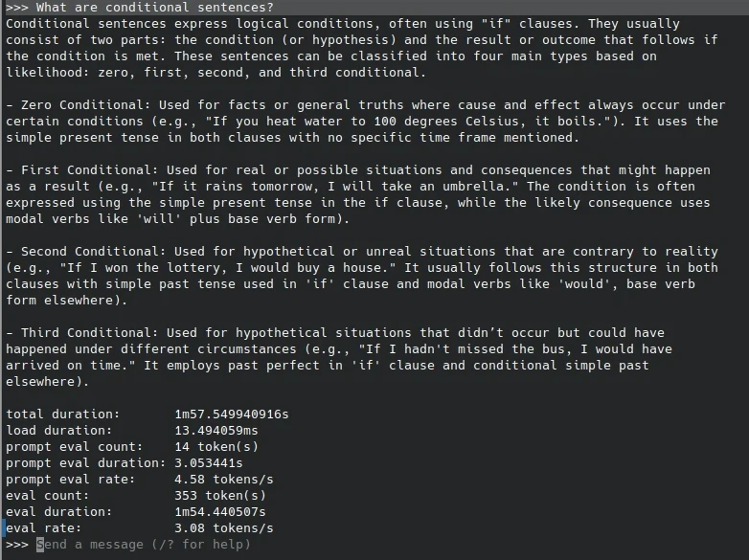The width and height of the screenshot is (749, 560).
Task: Click the eval rate value "3.08 tokens/s"
Action: (223, 528)
